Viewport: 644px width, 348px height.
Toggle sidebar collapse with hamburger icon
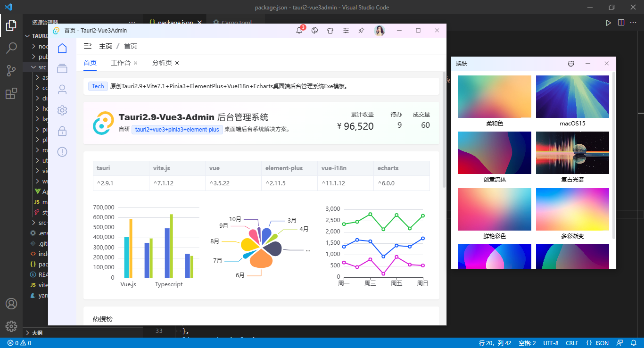pos(87,46)
